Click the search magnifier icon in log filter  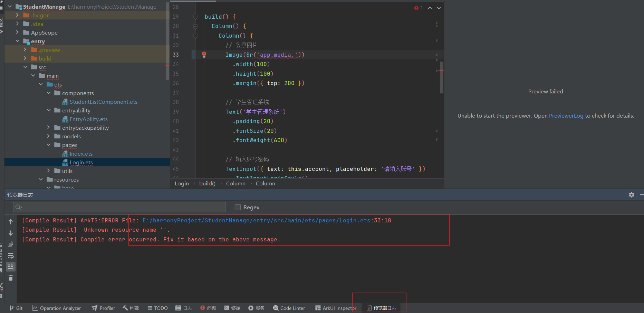(x=19, y=207)
